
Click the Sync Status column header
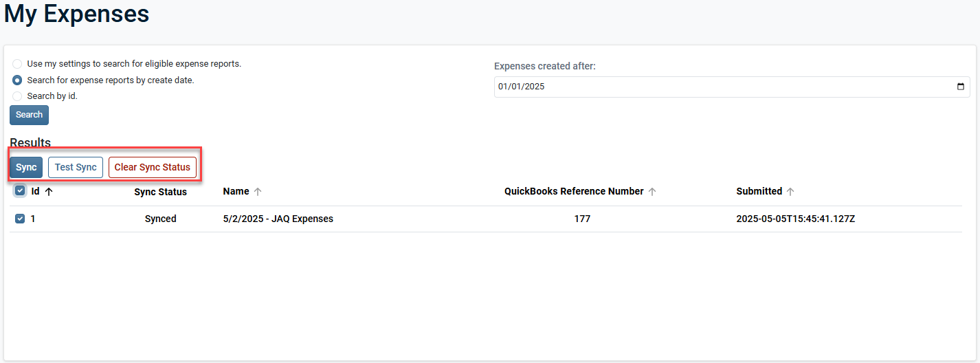coord(160,192)
